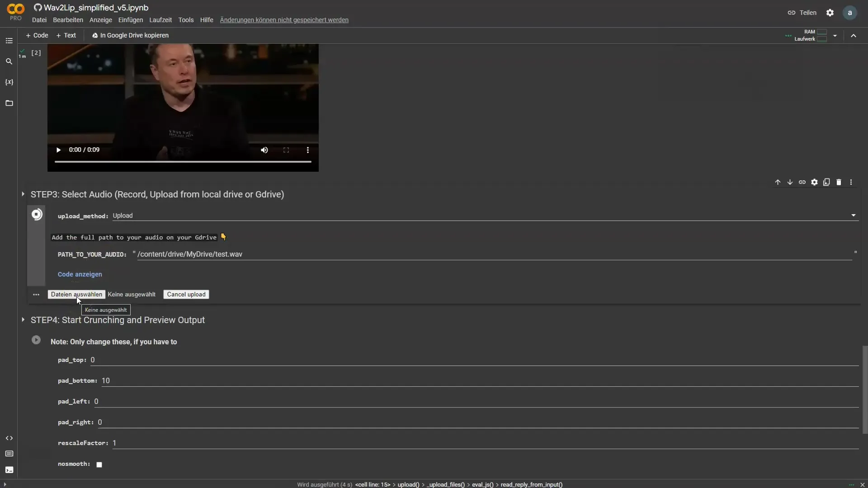Screen dimensions: 868x488
Task: Enter video fullscreen mode
Action: (x=286, y=150)
